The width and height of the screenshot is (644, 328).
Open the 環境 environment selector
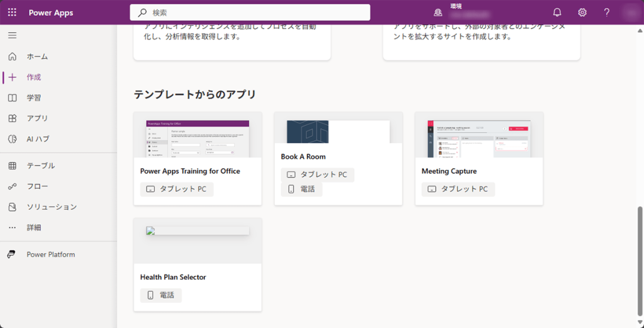pyautogui.click(x=464, y=12)
